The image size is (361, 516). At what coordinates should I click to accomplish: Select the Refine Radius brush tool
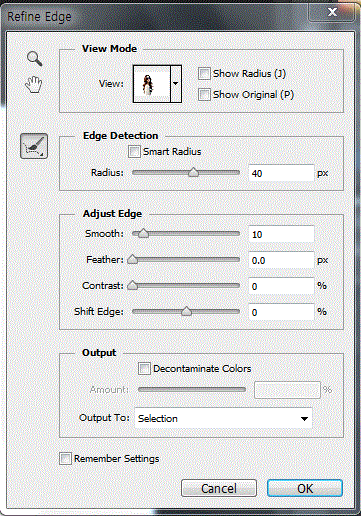coord(34,146)
